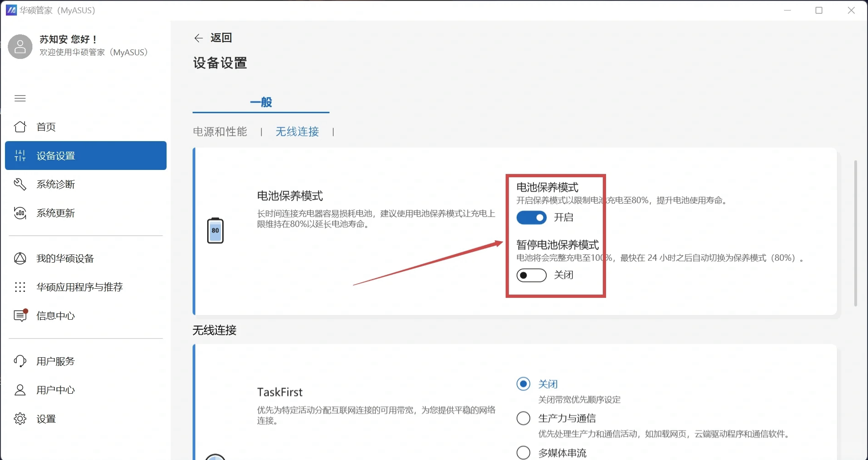Jump to 无线连接 section link
This screenshot has height=460, width=868.
click(297, 132)
